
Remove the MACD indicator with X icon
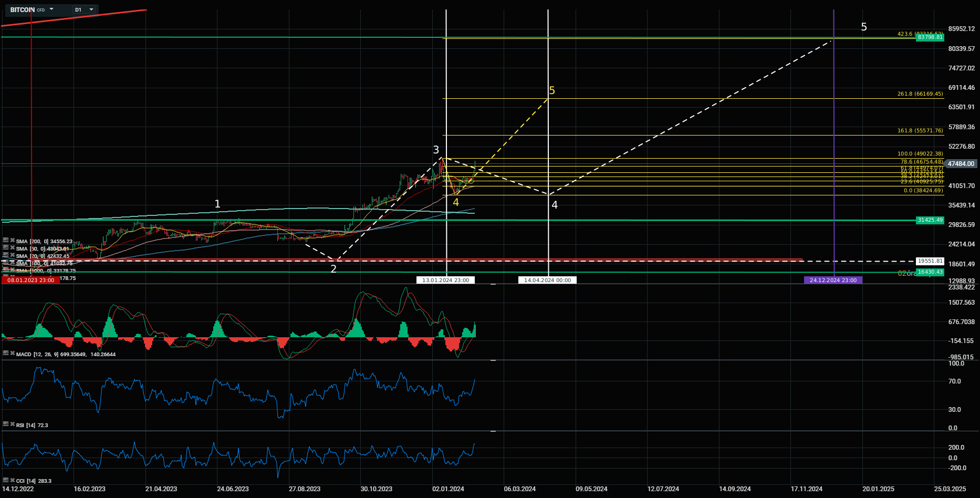(x=12, y=354)
